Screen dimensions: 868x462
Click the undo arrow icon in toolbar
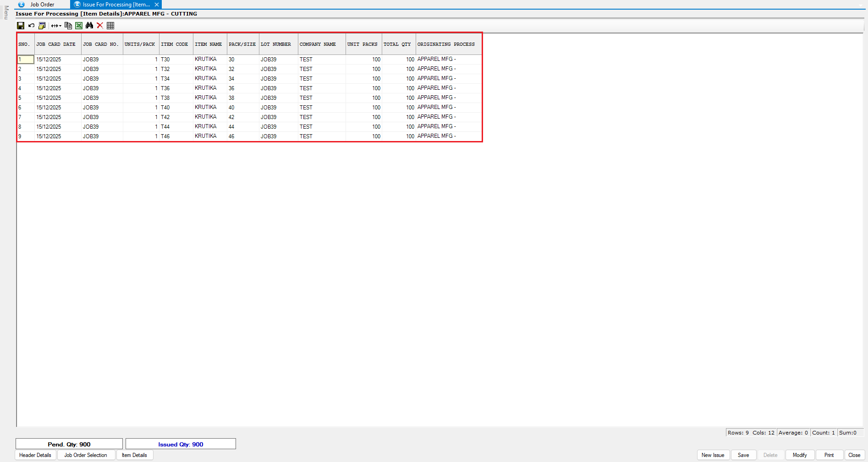click(31, 26)
